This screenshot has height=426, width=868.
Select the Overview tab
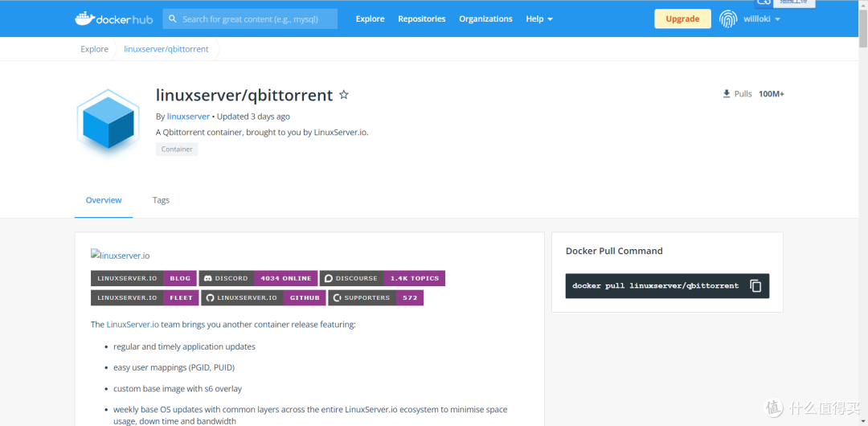104,200
